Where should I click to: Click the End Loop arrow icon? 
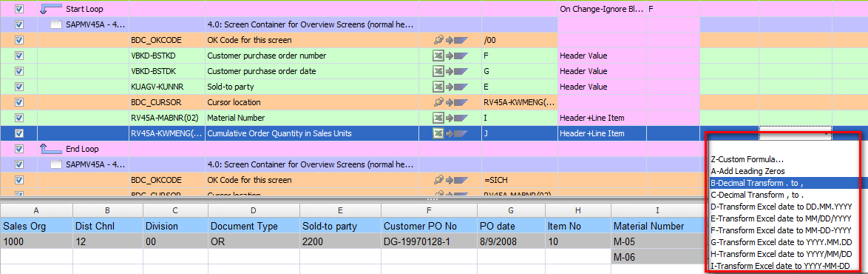click(x=50, y=149)
